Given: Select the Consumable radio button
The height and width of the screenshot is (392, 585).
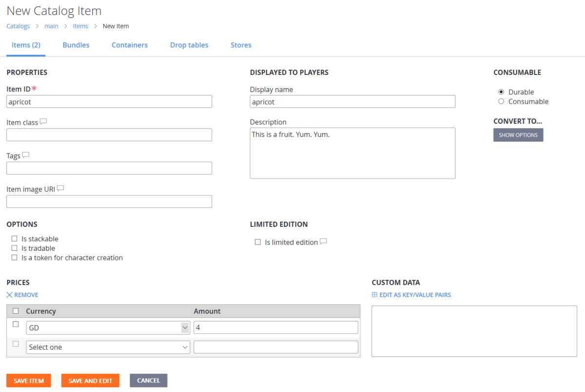Looking at the screenshot, I should 501,101.
